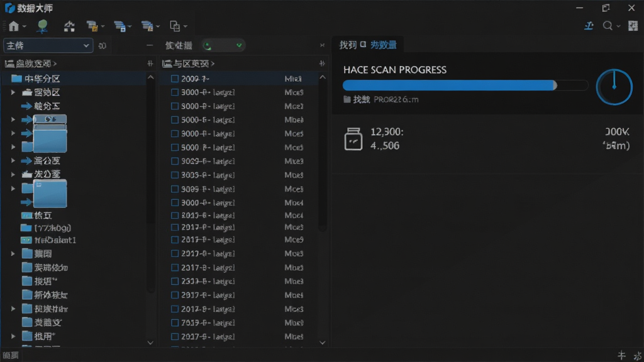644x362 pixels.
Task: Click the stacked drives icon with blue disk badge
Action: (119, 26)
